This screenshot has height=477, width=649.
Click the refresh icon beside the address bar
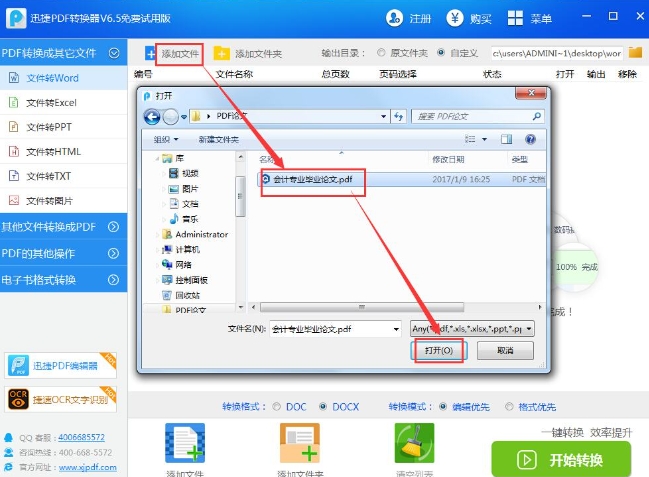[x=399, y=116]
